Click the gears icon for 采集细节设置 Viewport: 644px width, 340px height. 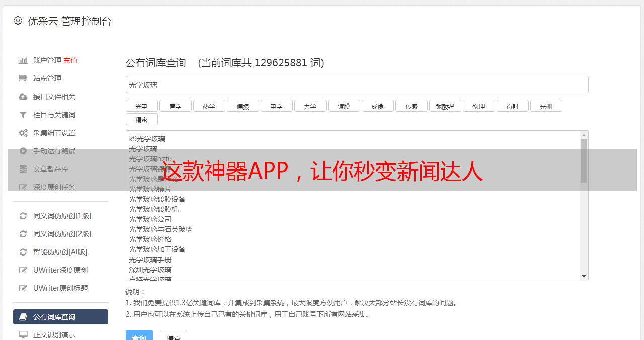click(x=23, y=133)
